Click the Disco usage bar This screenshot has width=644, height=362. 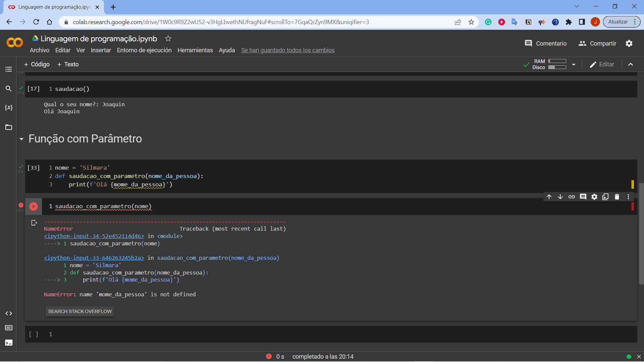coord(557,67)
